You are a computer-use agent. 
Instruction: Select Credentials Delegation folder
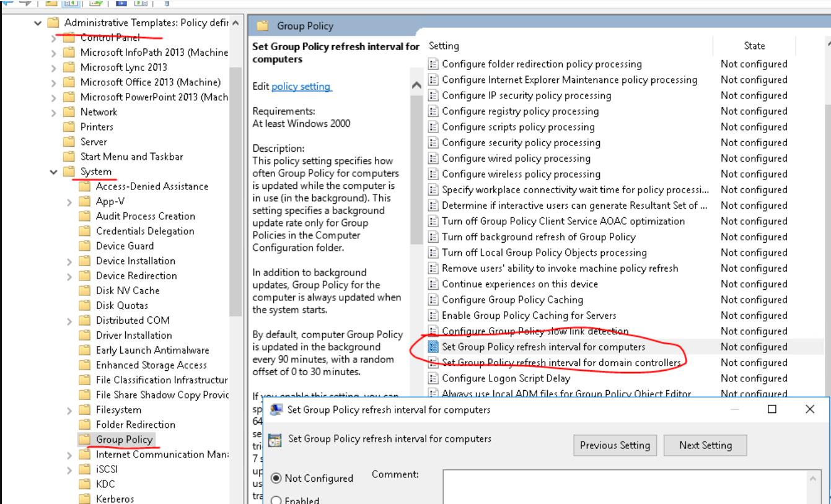pos(145,231)
